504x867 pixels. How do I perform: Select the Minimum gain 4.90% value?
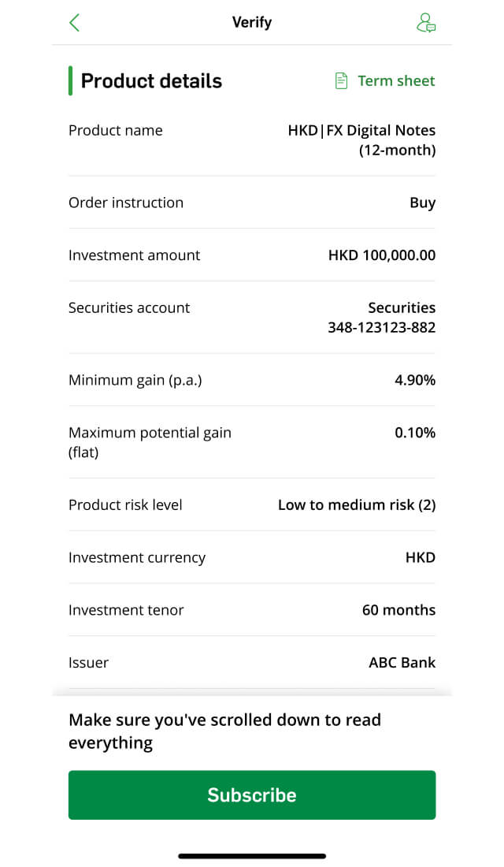click(x=415, y=380)
